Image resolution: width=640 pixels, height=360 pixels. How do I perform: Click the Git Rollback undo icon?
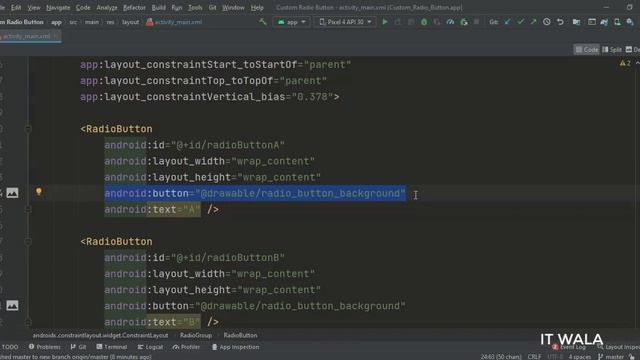pos(560,22)
